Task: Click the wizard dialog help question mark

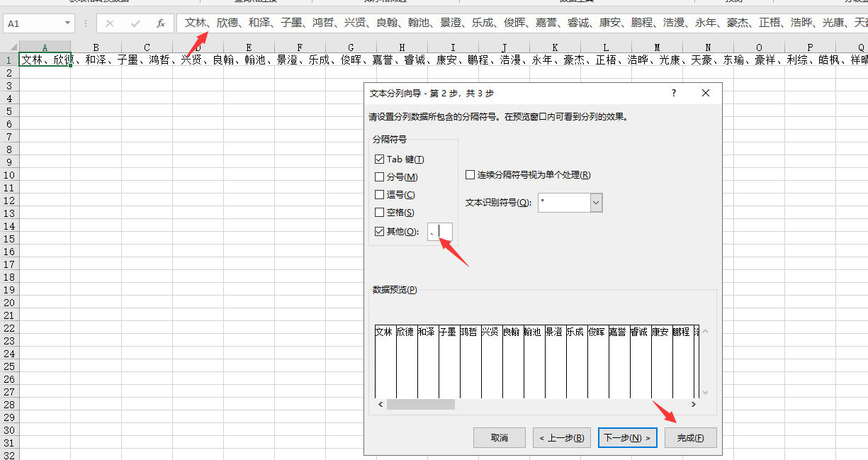Action: (674, 93)
